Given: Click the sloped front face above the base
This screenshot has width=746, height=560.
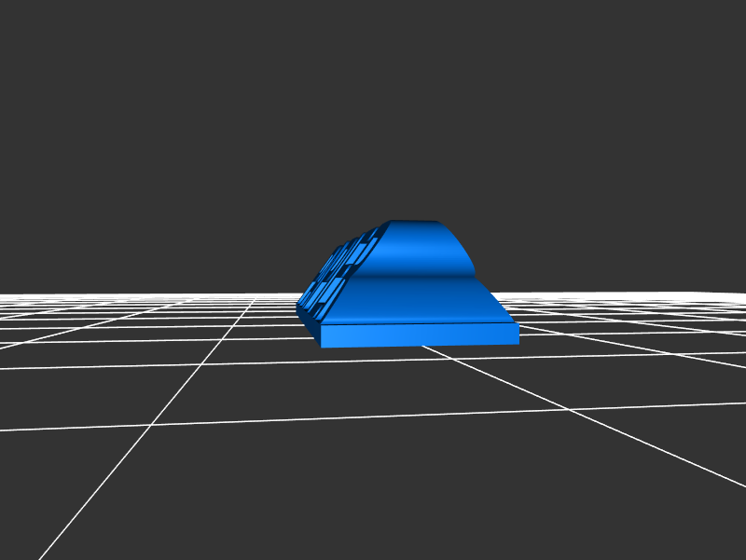Looking at the screenshot, I should click(x=420, y=300).
